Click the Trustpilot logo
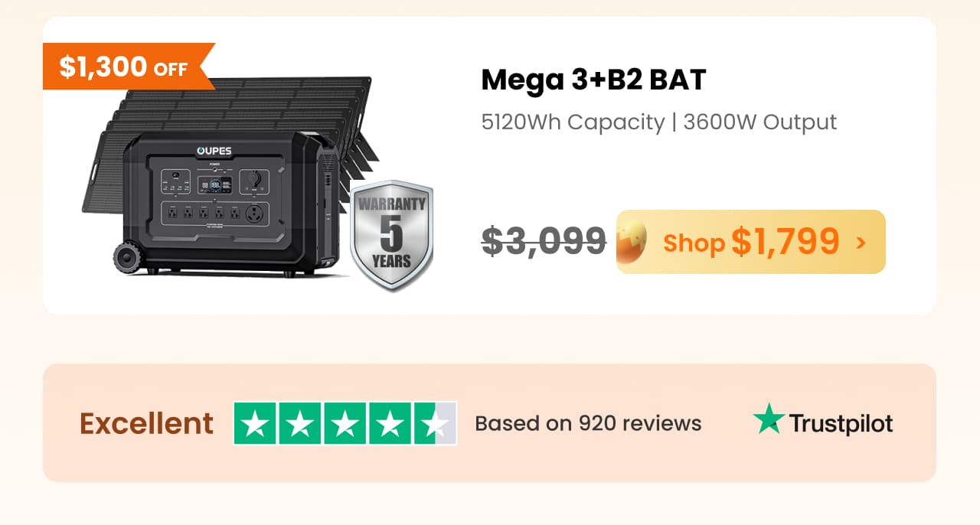This screenshot has height=525, width=980. (x=822, y=422)
